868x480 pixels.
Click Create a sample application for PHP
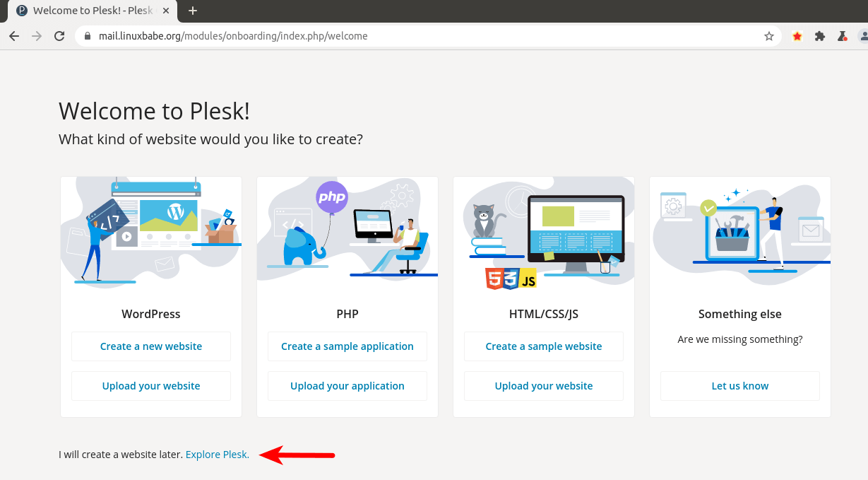347,346
